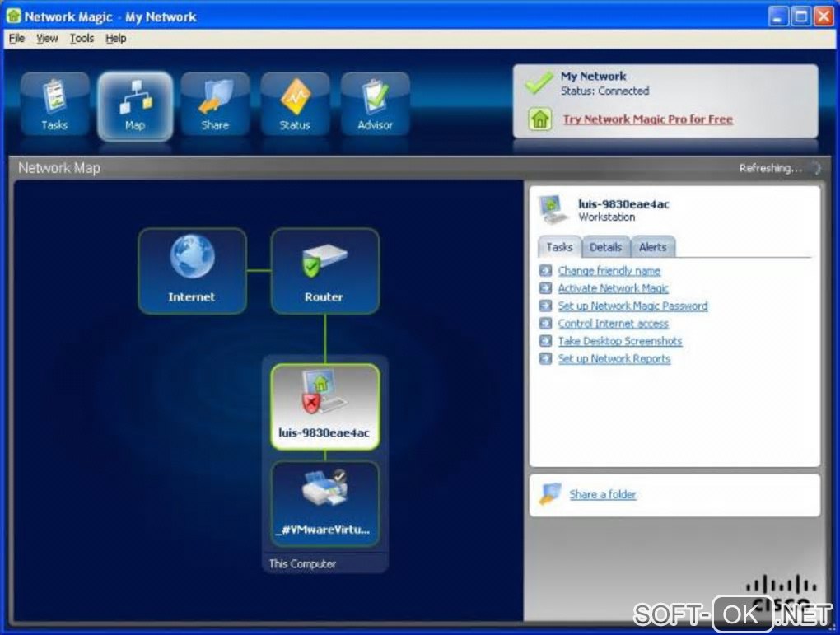Click arrow icon beside Control Internet access

click(545, 324)
